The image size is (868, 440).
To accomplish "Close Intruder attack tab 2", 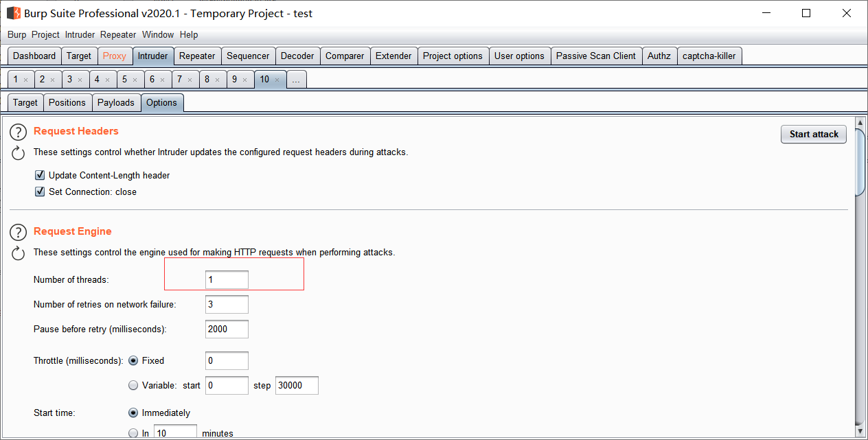I will [52, 80].
